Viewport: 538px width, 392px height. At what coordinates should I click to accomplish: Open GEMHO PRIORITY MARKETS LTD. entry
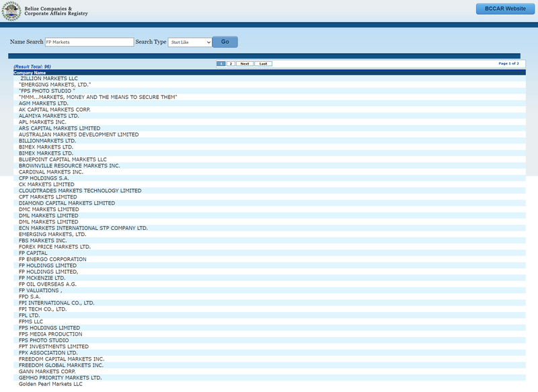click(x=60, y=378)
